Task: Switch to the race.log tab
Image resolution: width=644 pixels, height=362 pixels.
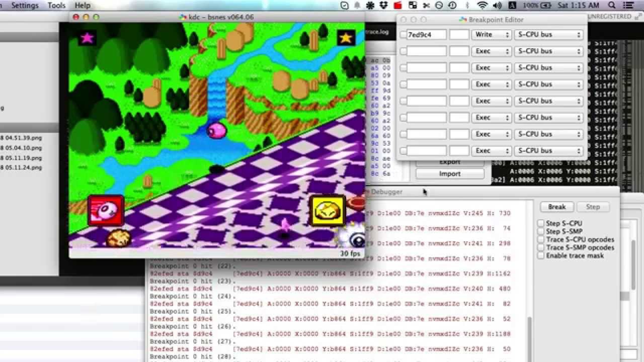Action: [x=377, y=32]
